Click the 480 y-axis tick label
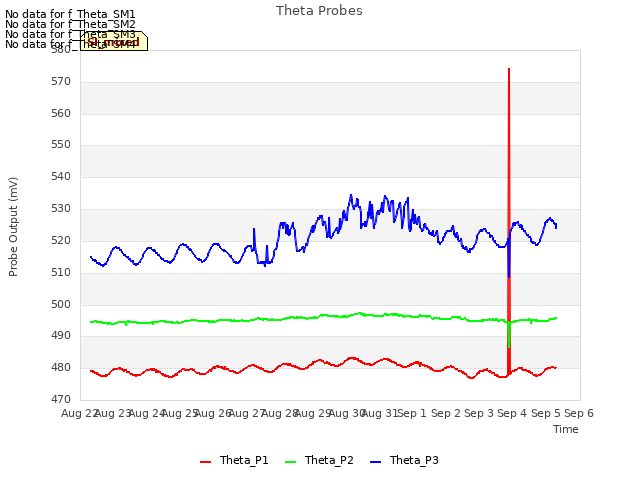The width and height of the screenshot is (640, 480). tap(61, 368)
